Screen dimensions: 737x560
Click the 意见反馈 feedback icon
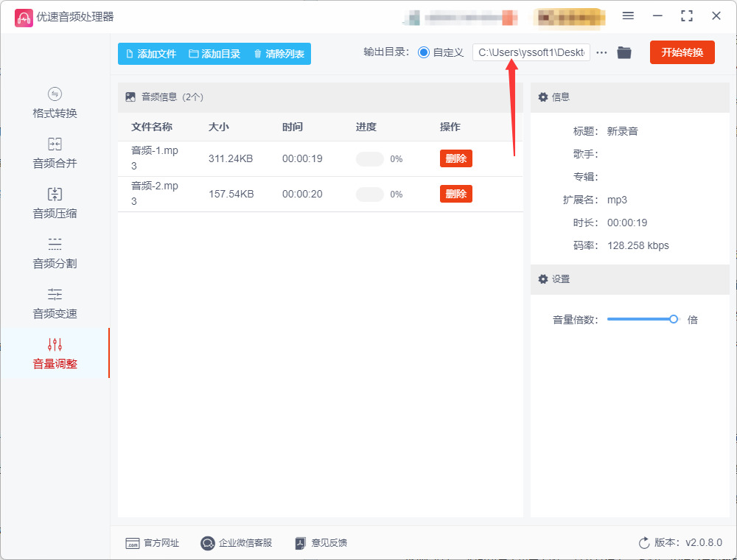(301, 543)
